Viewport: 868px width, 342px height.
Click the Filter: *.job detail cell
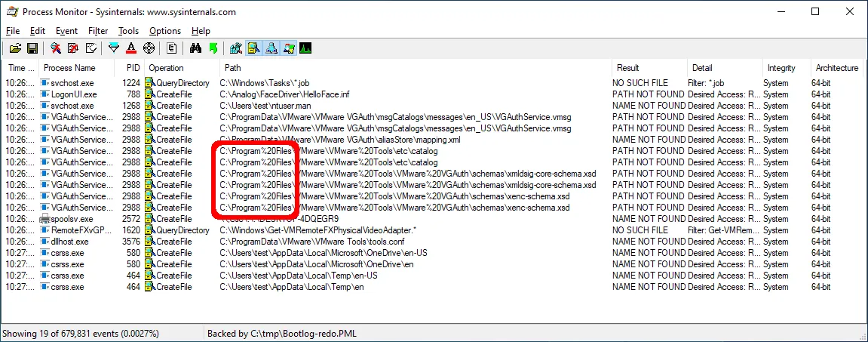[x=706, y=83]
